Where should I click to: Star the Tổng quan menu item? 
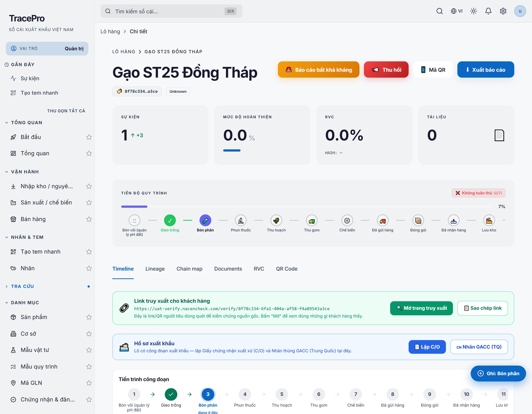tap(89, 153)
